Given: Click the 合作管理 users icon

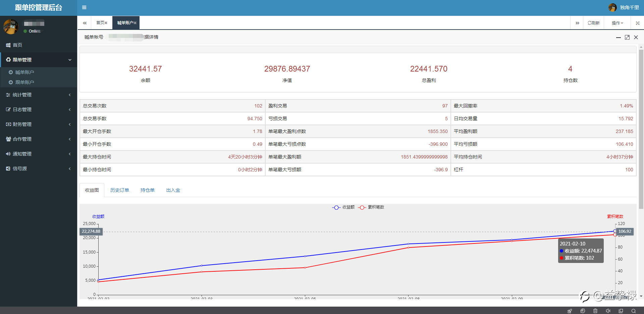Looking at the screenshot, I should coord(8,139).
